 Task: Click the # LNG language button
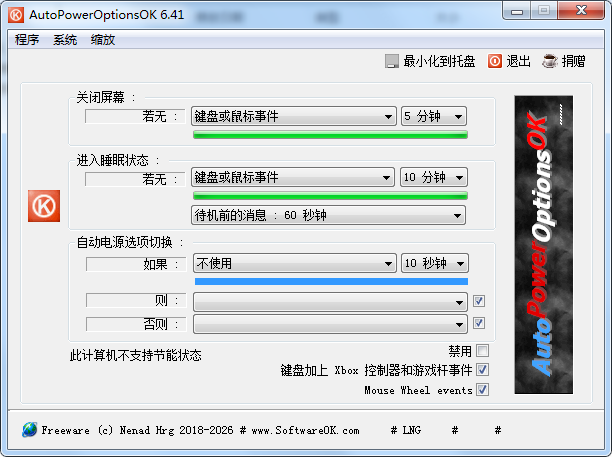(405, 430)
